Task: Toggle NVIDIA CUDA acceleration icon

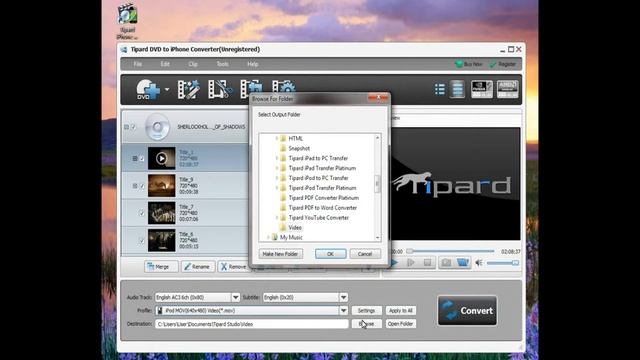Action: pos(482,89)
